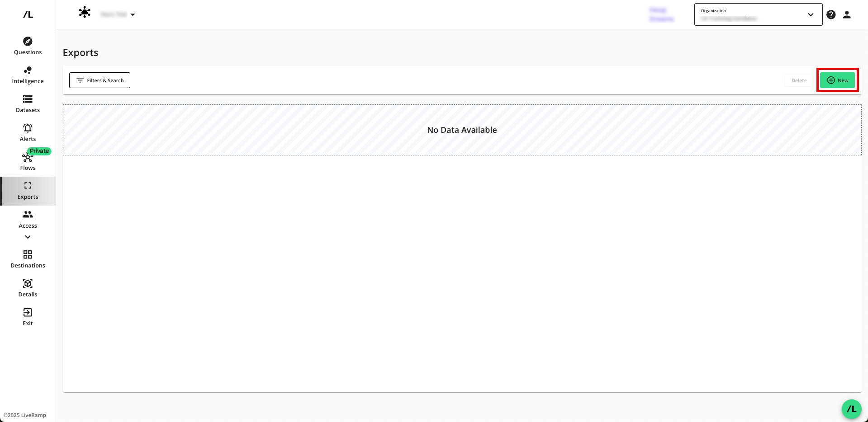Open the Access people icon

pos(28,215)
